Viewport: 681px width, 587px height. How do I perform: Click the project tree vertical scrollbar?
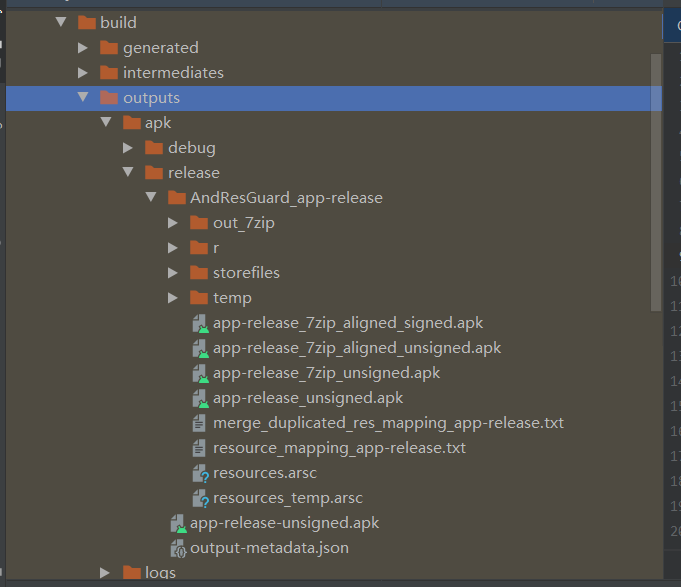pyautogui.click(x=656, y=180)
